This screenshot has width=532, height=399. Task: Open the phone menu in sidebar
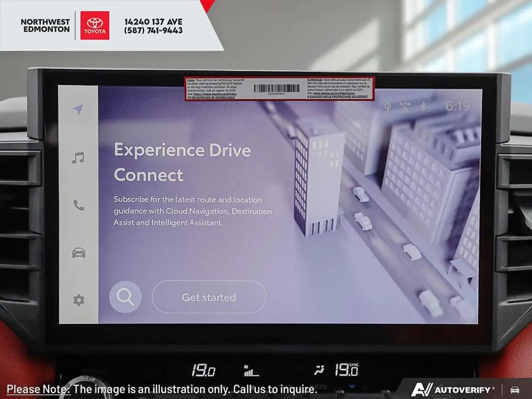[x=79, y=205]
